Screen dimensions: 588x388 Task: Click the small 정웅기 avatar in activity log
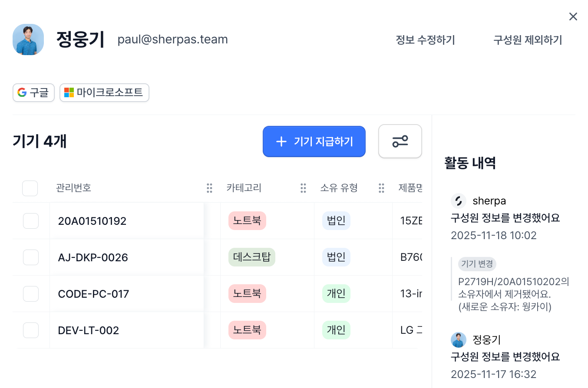[x=459, y=340]
